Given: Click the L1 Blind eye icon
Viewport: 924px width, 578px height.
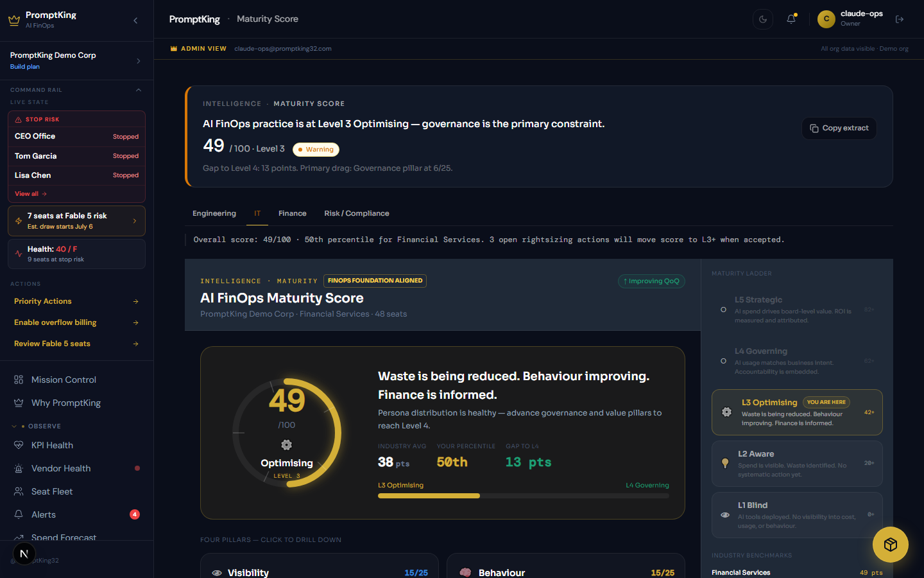Looking at the screenshot, I should (725, 515).
